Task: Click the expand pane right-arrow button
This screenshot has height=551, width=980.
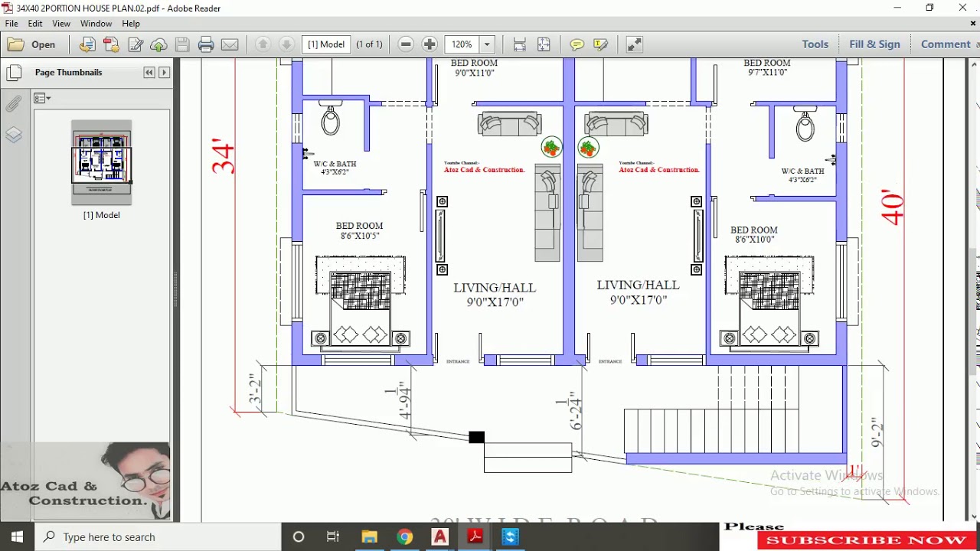Action: click(164, 73)
